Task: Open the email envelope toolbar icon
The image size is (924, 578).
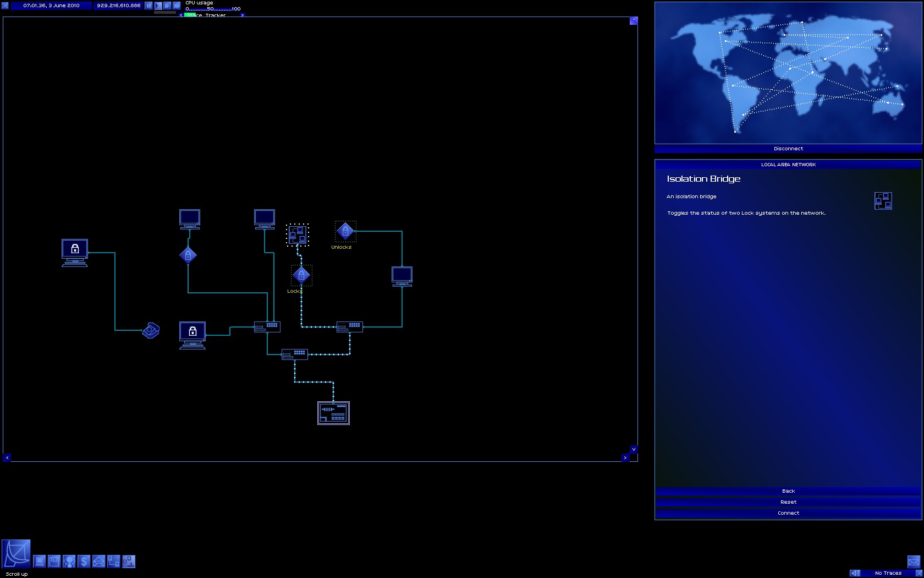Action: (98, 561)
